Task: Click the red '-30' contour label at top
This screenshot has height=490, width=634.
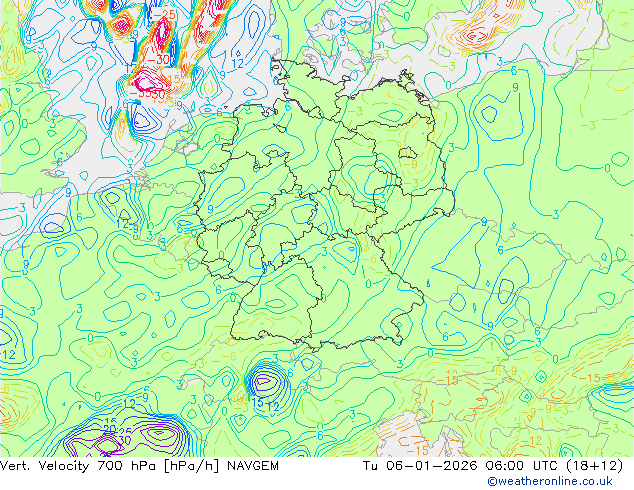Action: (x=158, y=60)
